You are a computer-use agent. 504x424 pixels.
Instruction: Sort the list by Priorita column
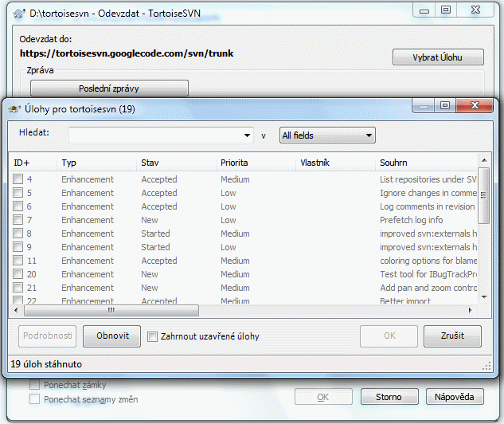[256, 163]
